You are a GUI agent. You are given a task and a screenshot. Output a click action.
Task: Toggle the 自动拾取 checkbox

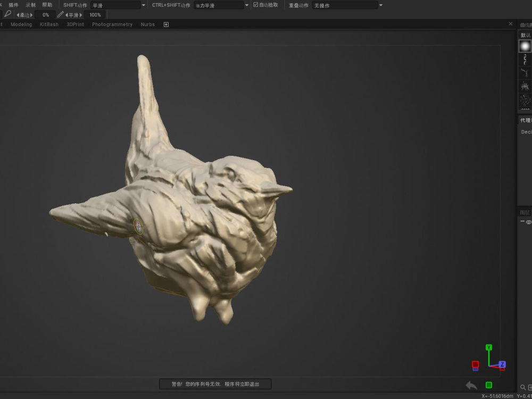pos(256,5)
